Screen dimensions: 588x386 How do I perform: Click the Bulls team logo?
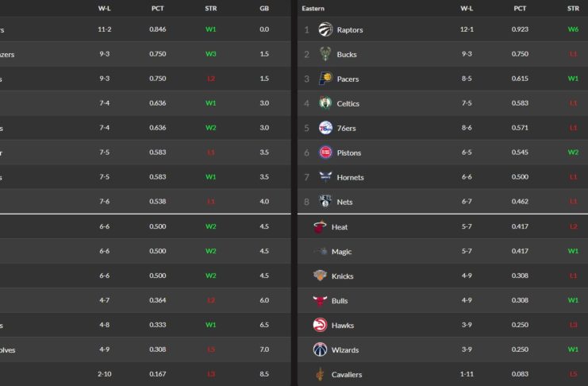point(320,301)
